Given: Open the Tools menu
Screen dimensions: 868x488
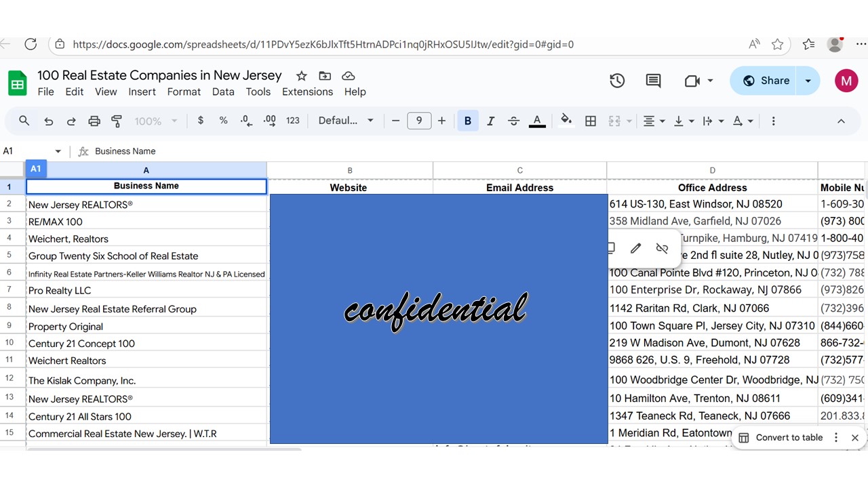Looking at the screenshot, I should coord(258,91).
